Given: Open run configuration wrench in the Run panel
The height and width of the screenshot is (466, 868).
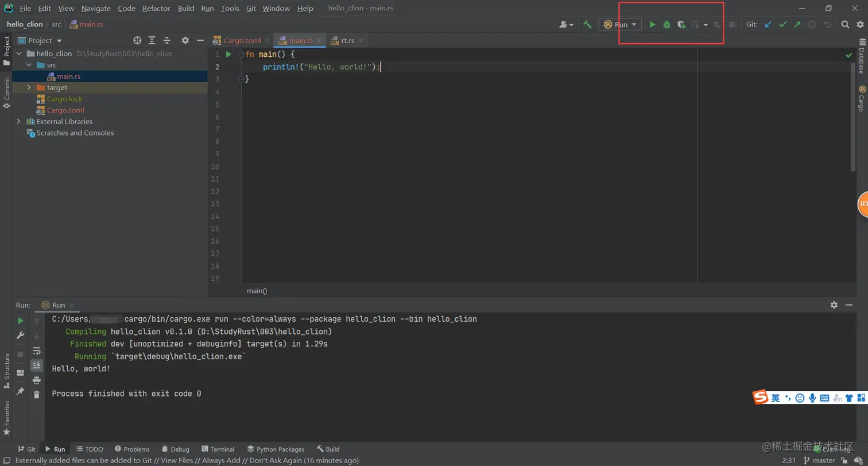Looking at the screenshot, I should [x=21, y=336].
